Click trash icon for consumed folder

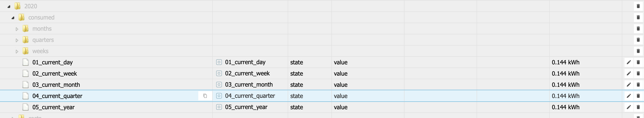pos(638,17)
